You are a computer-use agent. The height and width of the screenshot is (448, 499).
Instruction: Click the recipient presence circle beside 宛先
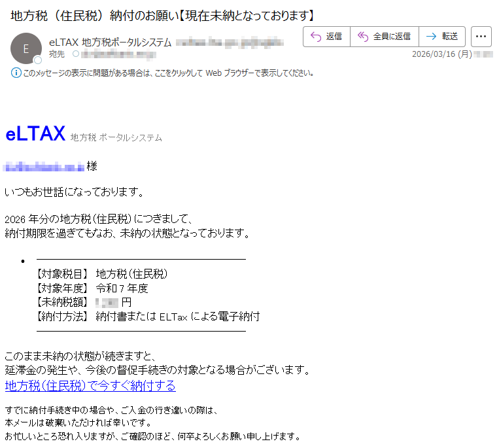tap(76, 54)
